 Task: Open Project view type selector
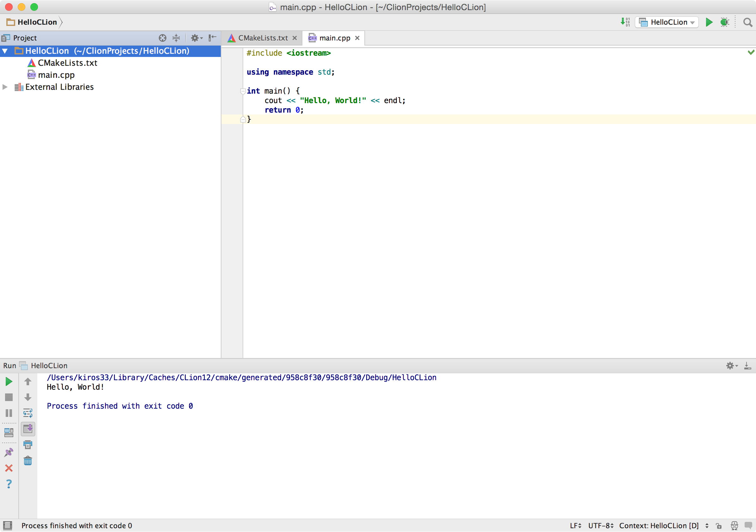[19, 38]
